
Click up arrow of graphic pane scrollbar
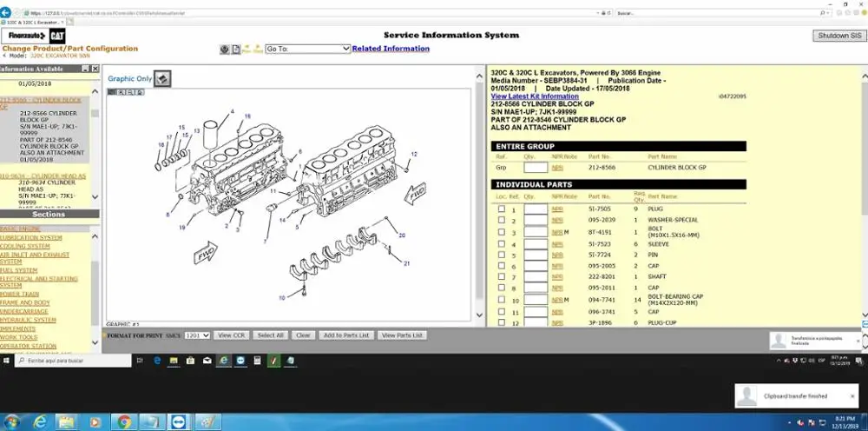point(479,76)
